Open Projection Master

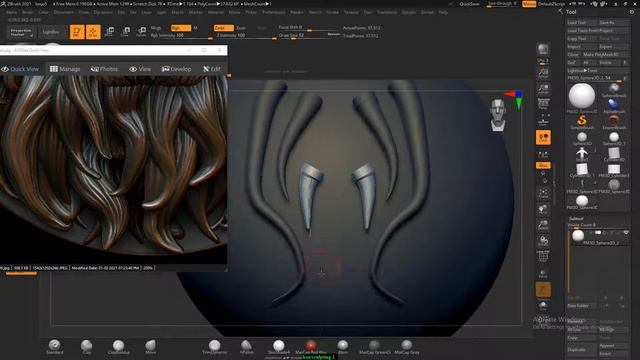coord(21,32)
